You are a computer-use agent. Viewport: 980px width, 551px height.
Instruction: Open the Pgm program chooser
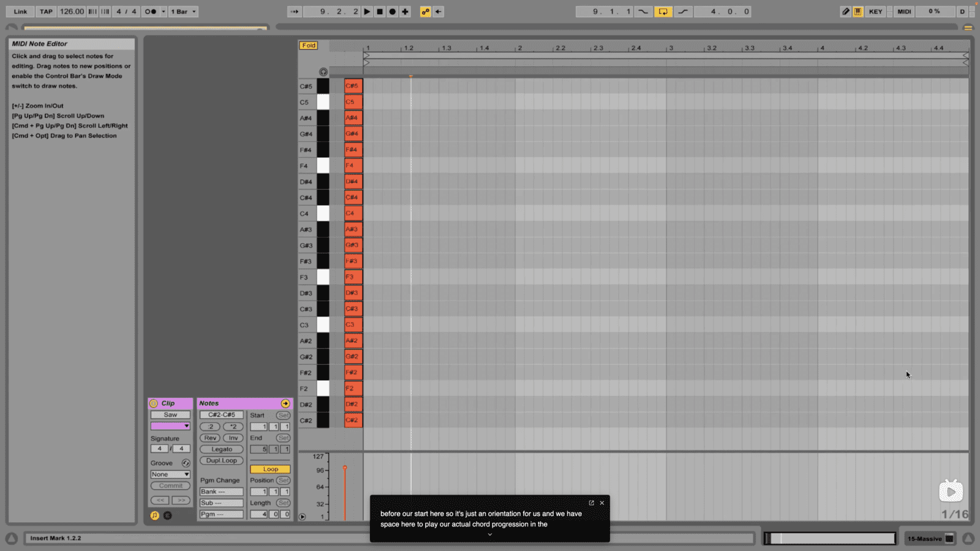[222, 514]
